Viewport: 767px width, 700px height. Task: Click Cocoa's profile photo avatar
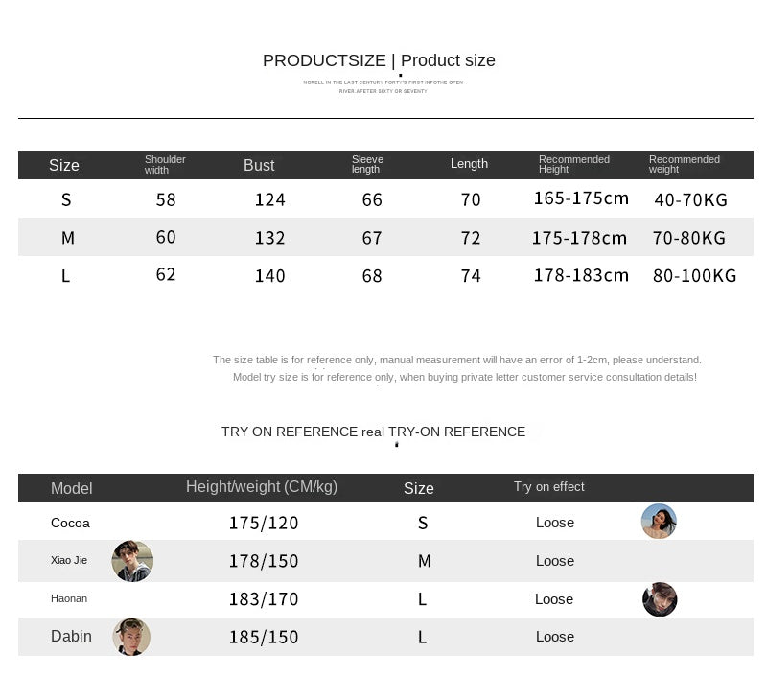(659, 522)
